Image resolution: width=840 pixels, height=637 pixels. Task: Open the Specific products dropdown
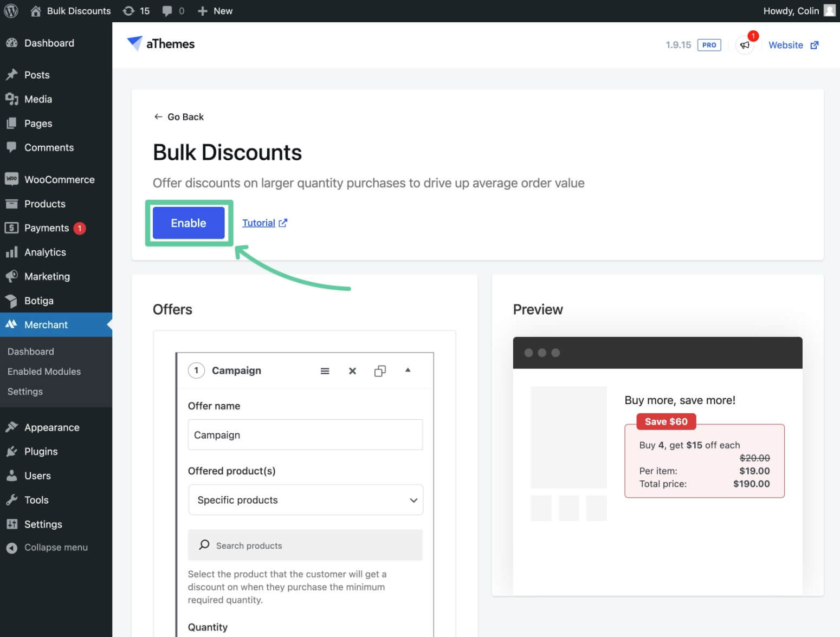coord(306,499)
